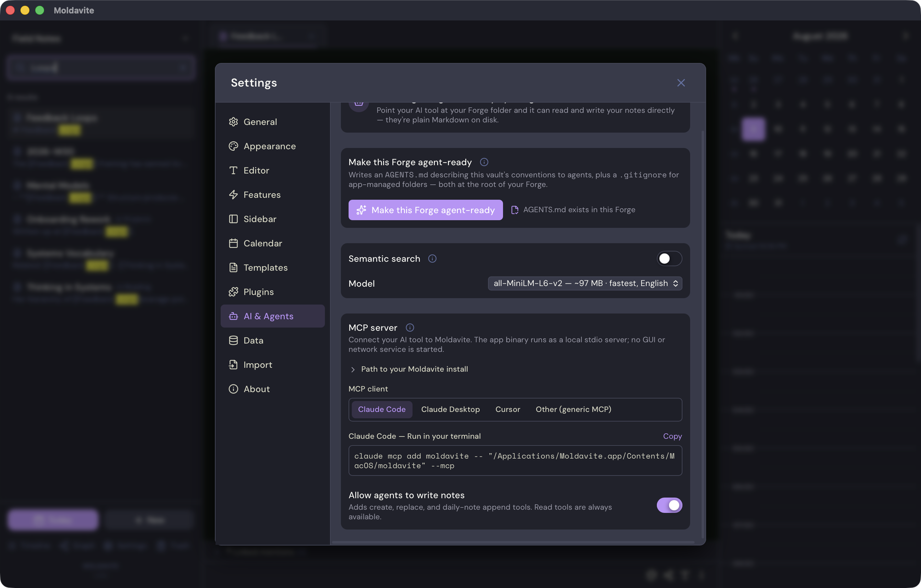The image size is (921, 588).
Task: Expand Path to your Moldavite install
Action: [409, 369]
